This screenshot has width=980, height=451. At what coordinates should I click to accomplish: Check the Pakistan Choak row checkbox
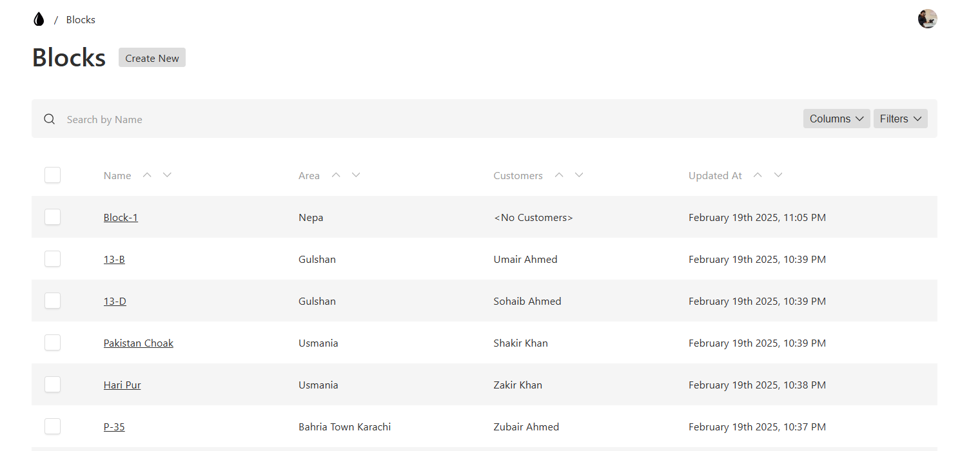pyautogui.click(x=52, y=343)
